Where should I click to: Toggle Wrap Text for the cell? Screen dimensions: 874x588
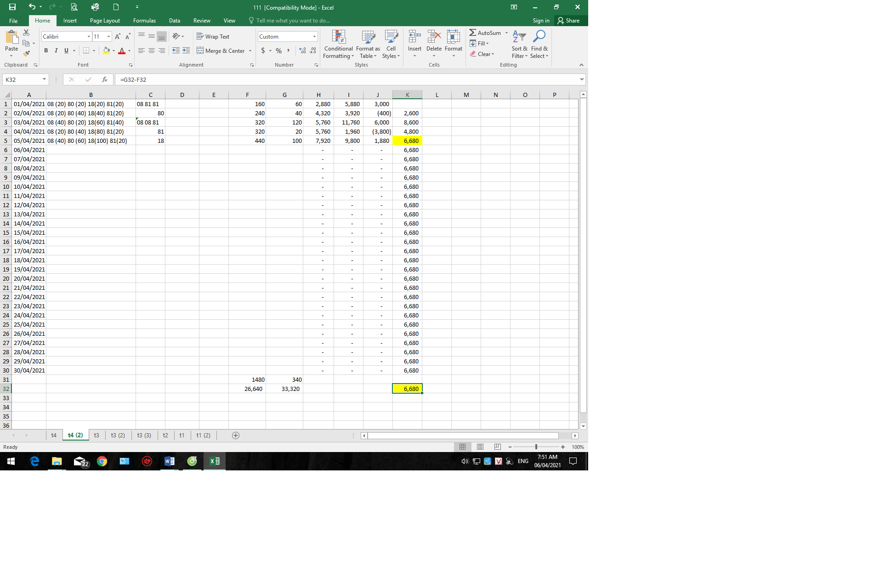(x=213, y=36)
